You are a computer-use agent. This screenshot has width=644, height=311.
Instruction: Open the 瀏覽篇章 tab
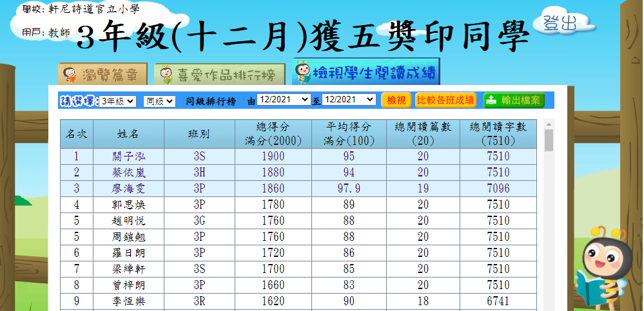[102, 74]
